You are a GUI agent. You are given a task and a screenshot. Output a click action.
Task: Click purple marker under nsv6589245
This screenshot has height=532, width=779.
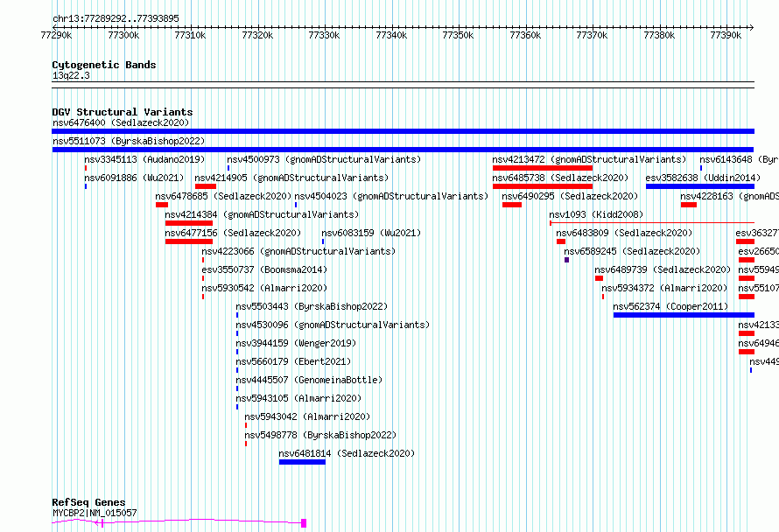tap(566, 260)
